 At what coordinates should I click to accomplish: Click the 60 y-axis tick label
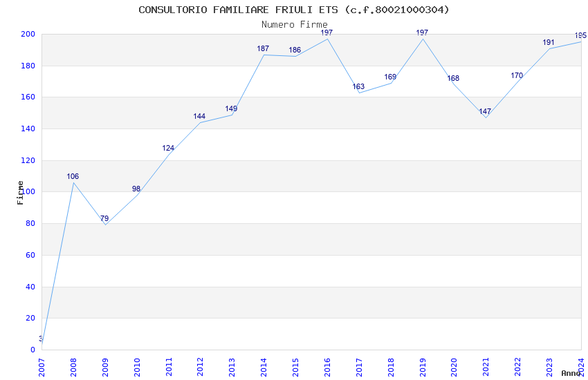tap(30, 256)
